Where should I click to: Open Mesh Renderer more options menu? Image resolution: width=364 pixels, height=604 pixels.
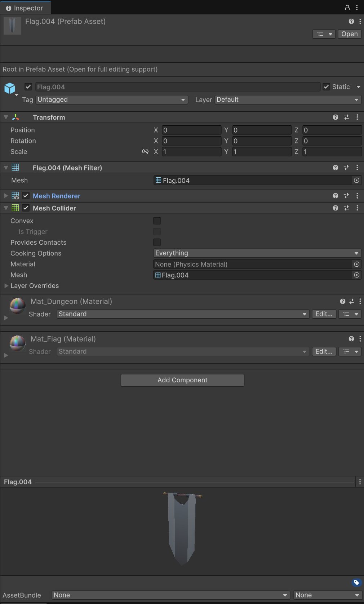pyautogui.click(x=357, y=196)
